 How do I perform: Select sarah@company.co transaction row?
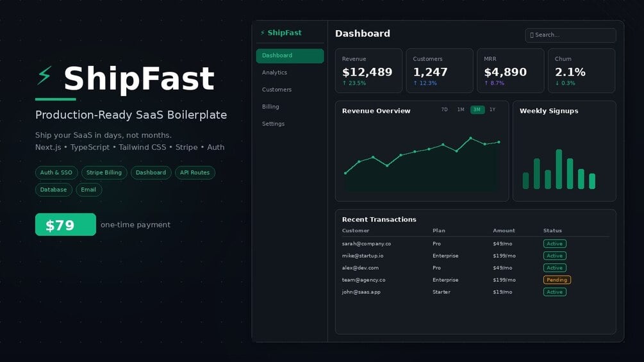pos(475,244)
